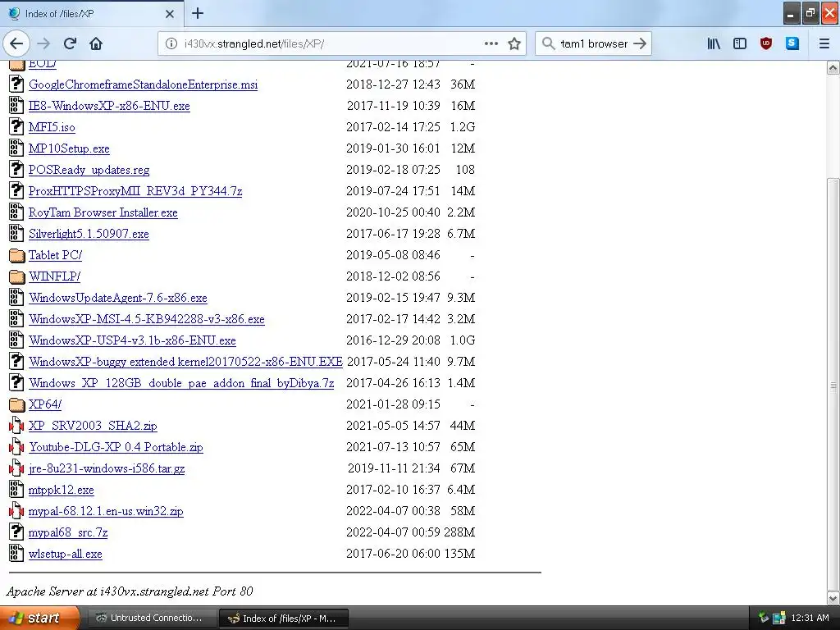Open the hamburger application menu
Screen dimensions: 840x630
[x=824, y=43]
